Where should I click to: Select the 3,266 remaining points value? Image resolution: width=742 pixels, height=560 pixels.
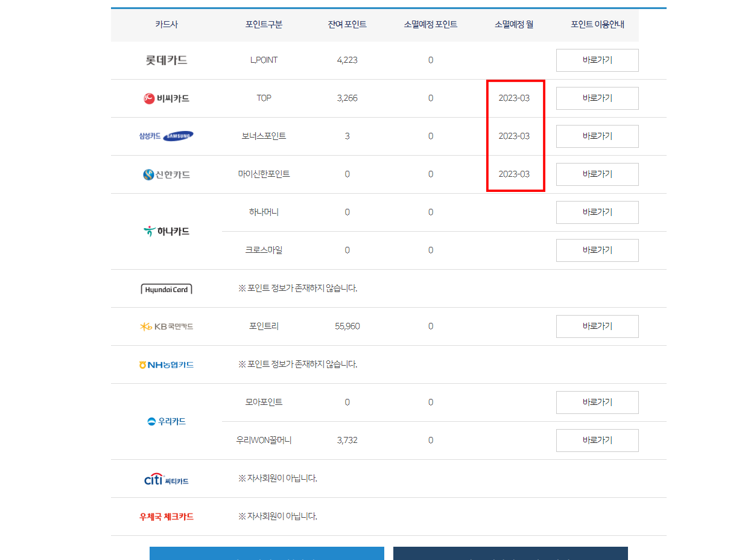pyautogui.click(x=347, y=98)
